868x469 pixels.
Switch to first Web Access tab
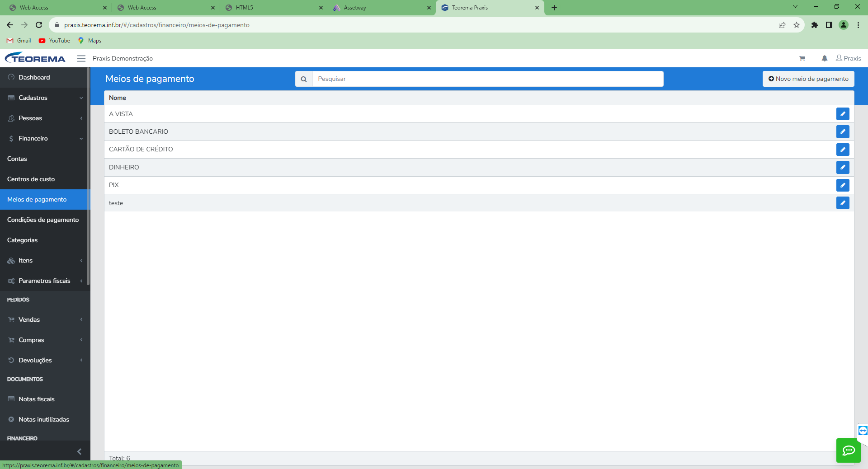click(x=57, y=8)
